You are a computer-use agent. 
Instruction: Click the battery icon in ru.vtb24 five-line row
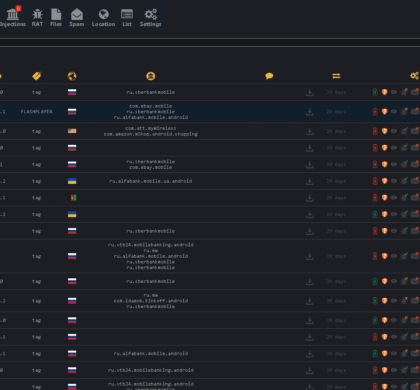(375, 256)
